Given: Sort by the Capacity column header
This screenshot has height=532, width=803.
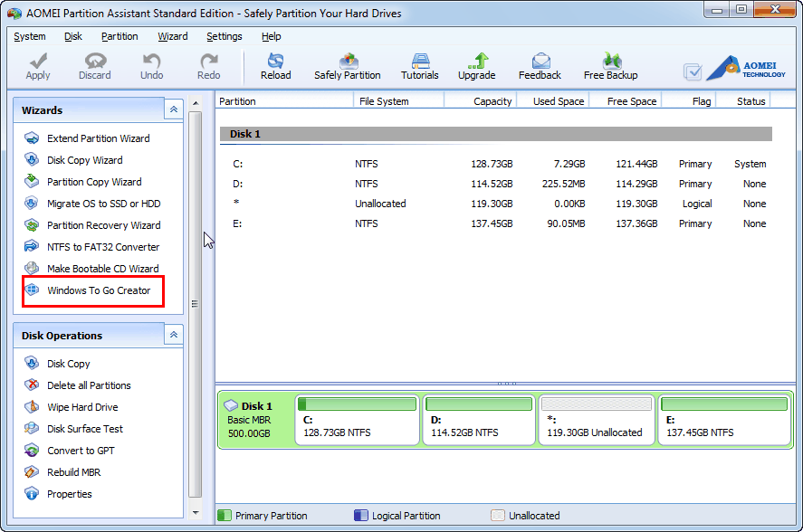Looking at the screenshot, I should point(481,100).
